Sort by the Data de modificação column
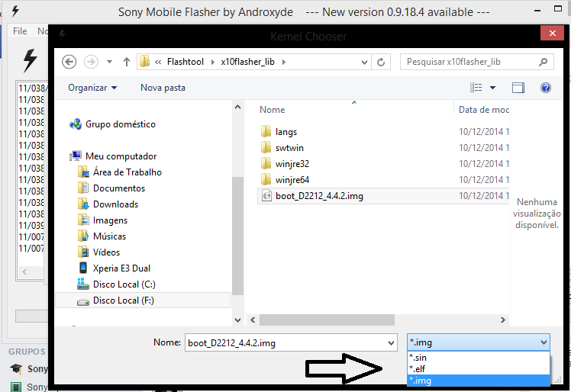Image resolution: width=571 pixels, height=392 pixels. [484, 110]
